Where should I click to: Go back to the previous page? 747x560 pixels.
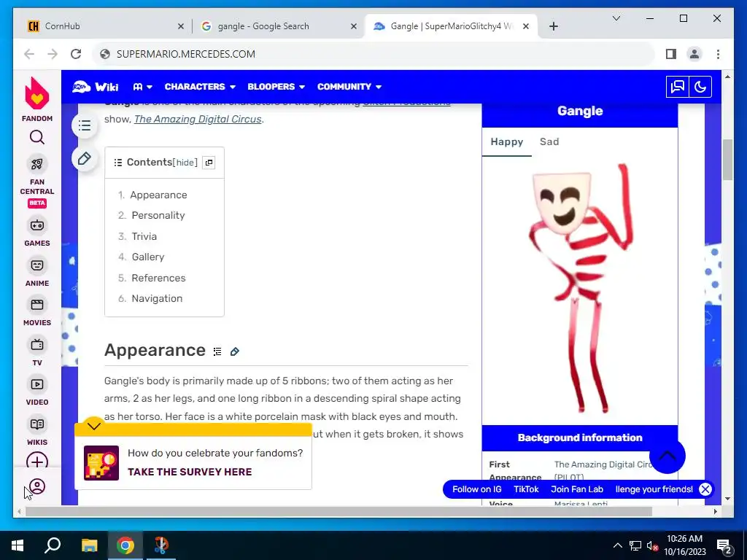(29, 54)
